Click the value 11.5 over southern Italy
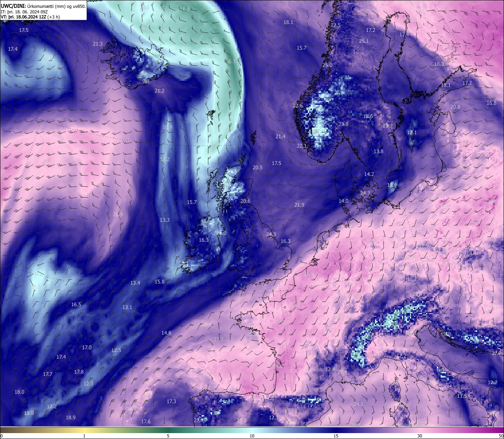Image resolution: width=504 pixels, height=439 pixels. (462, 396)
